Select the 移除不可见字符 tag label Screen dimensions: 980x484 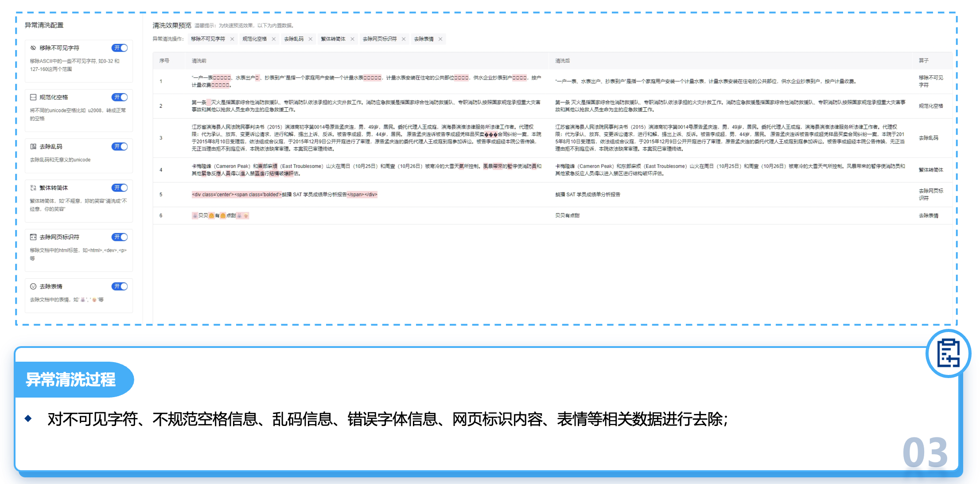pos(208,39)
